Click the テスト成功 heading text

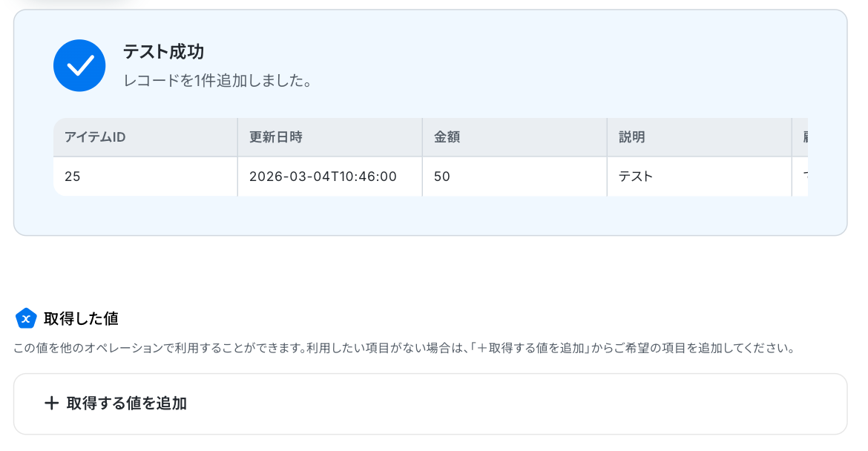coord(163,51)
